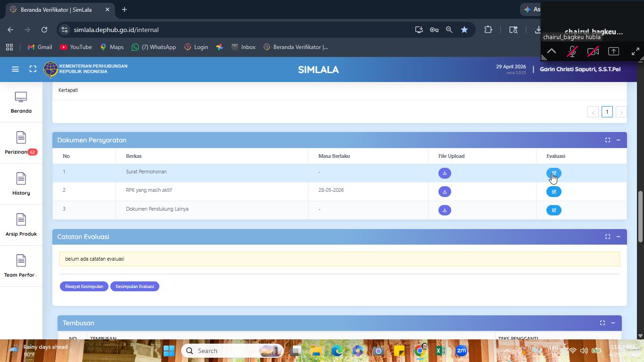Toggle the fullscreen icon in header

pos(33,69)
